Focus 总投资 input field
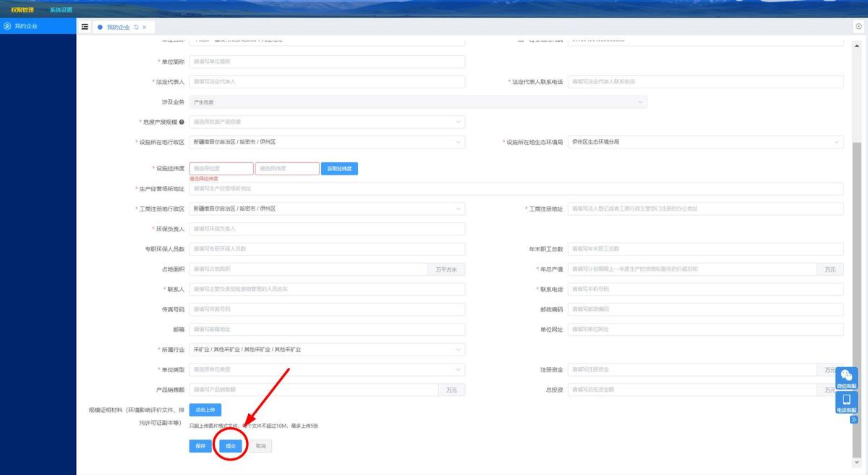 [693, 390]
